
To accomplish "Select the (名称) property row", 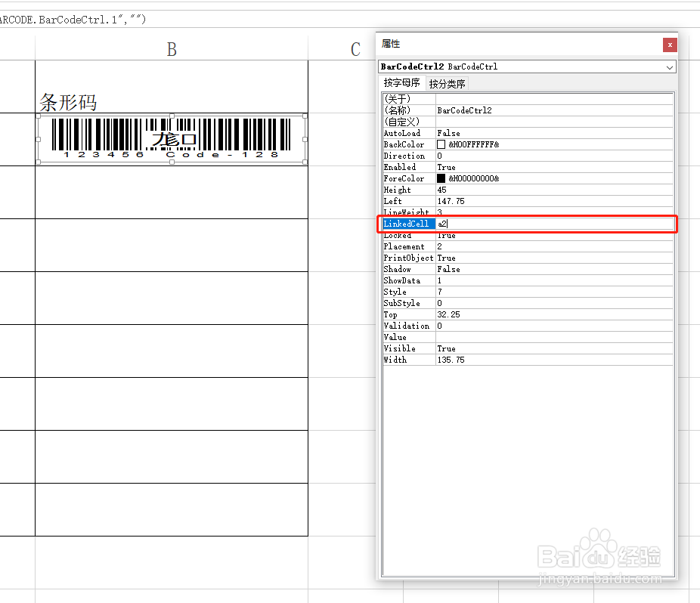I will pyautogui.click(x=528, y=110).
